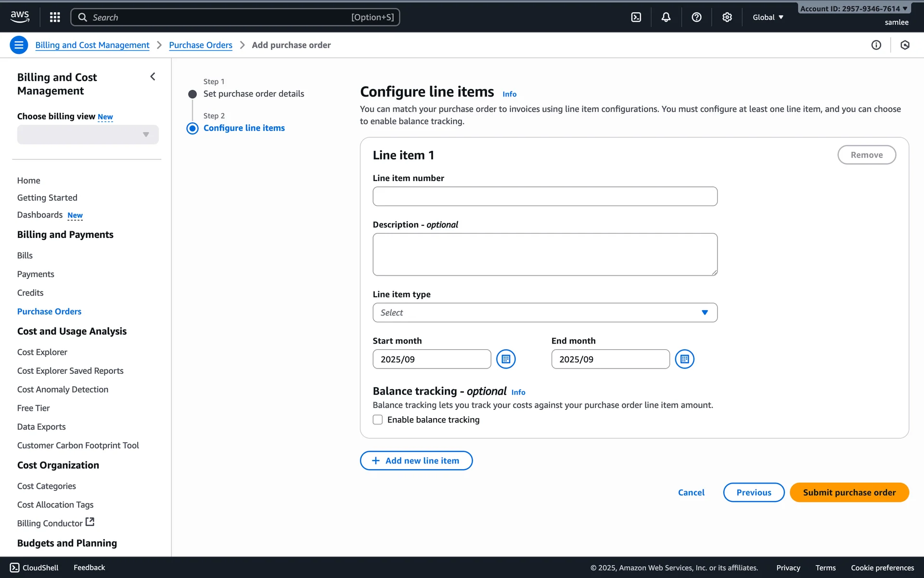
Task: Launch CloudShell from top navigation icon
Action: pos(636,17)
